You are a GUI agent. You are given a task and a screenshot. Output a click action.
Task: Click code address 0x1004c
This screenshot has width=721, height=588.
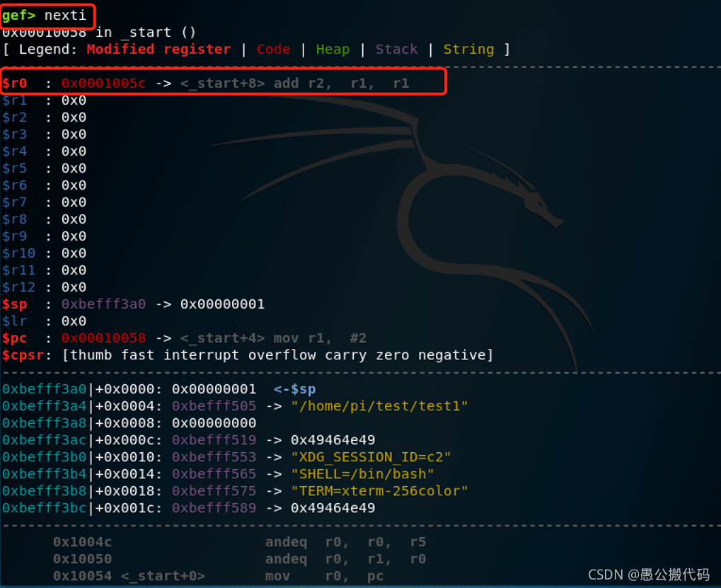82,543
